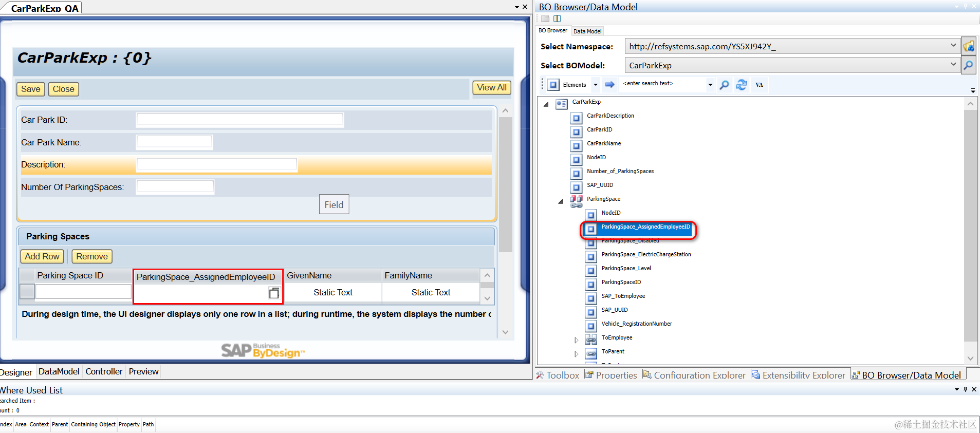Click the enter search text field
980x433 pixels.
coord(662,84)
